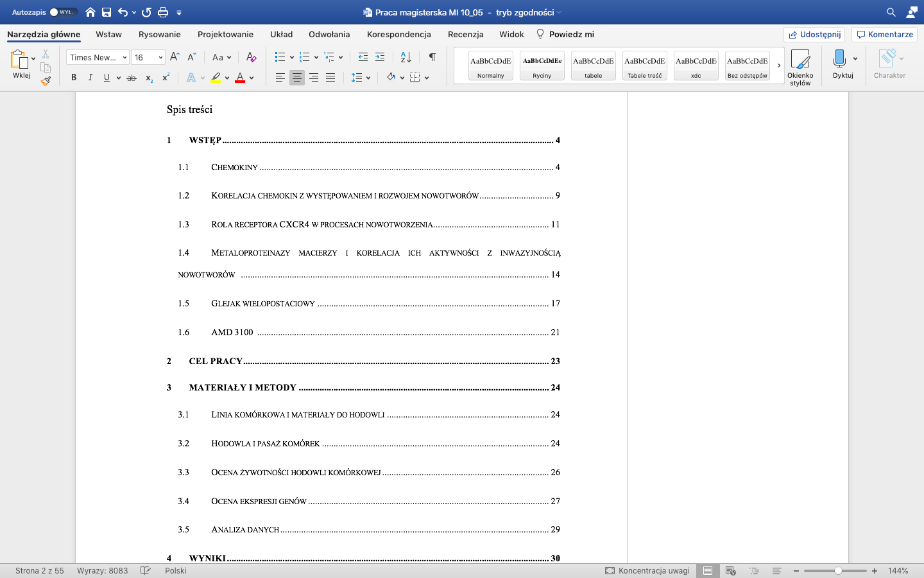The image size is (924, 578).
Task: Sort text with the A-Z icon
Action: pos(406,57)
